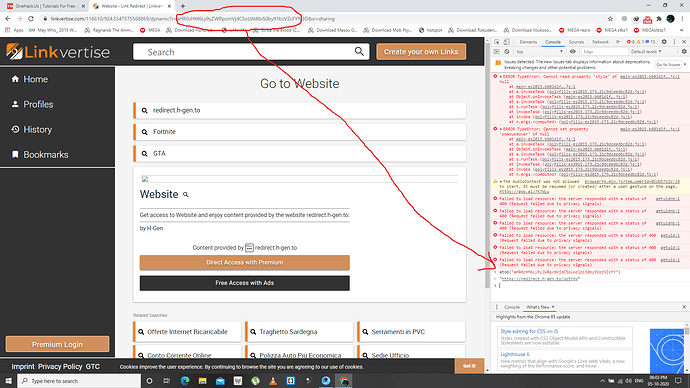Screen dimensions: 690x388
Task: Open Traghetto Sardegna related search
Action: click(x=300, y=332)
